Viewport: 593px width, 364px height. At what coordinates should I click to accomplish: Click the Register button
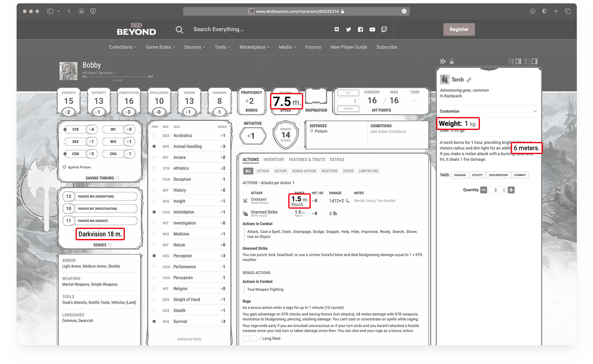click(459, 29)
